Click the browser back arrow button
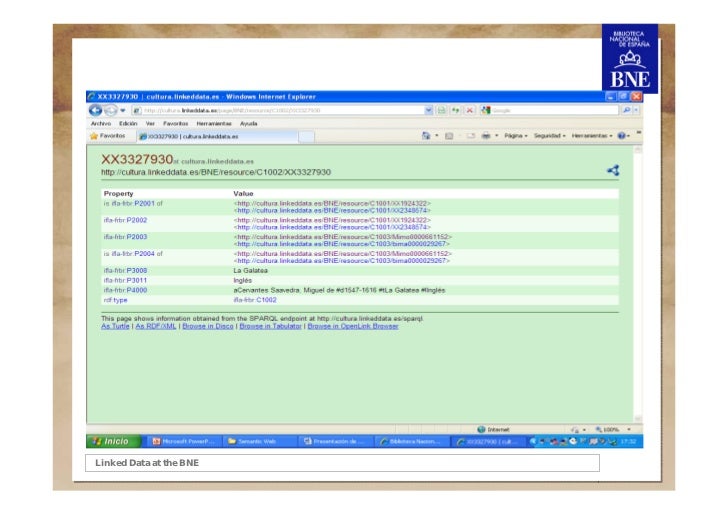Screen dimensions: 728x515 point(96,110)
